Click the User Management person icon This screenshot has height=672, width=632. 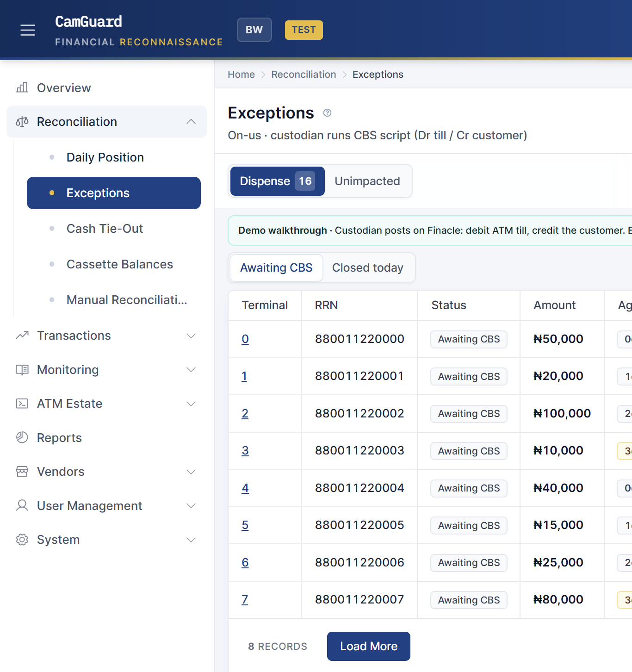(x=22, y=505)
